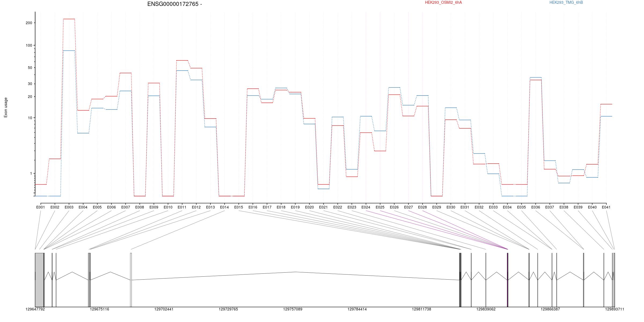Select exon label E022
This screenshot has width=644, height=322.
click(x=338, y=207)
